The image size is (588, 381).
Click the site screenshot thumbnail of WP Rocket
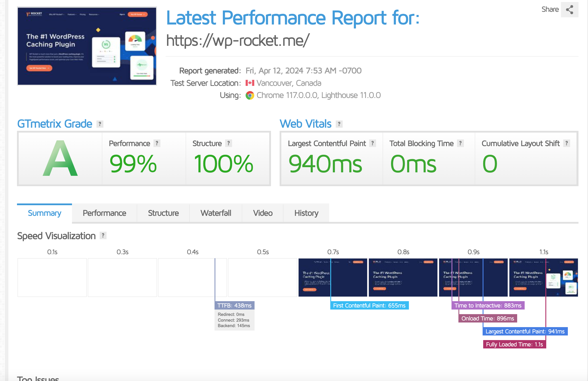[x=87, y=46]
